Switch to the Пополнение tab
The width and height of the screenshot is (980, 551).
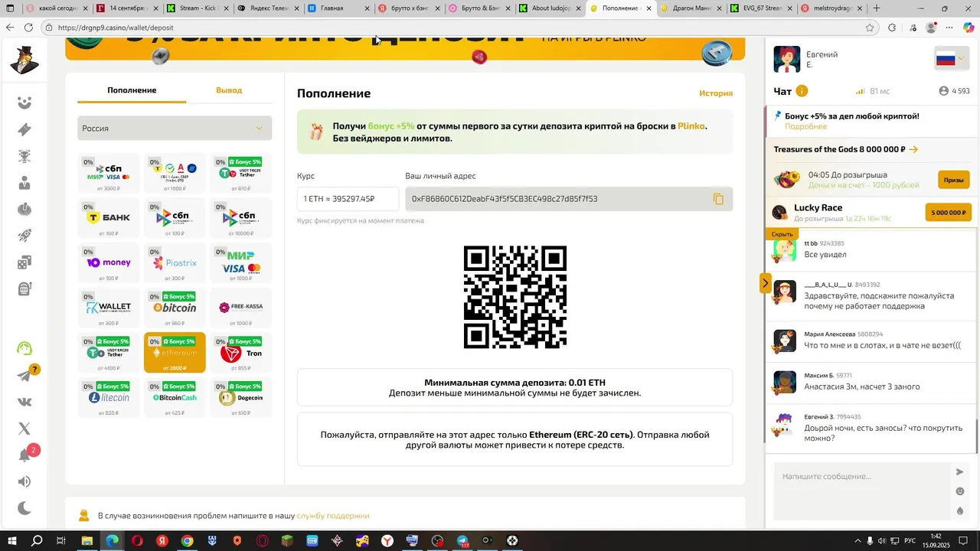coord(132,90)
